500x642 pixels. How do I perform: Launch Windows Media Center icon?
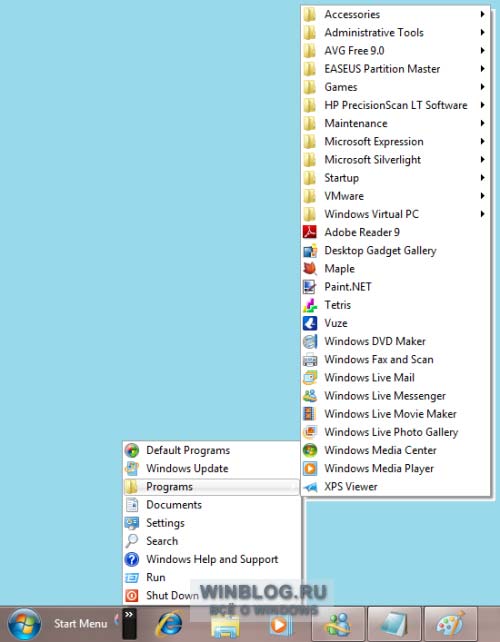tap(310, 450)
